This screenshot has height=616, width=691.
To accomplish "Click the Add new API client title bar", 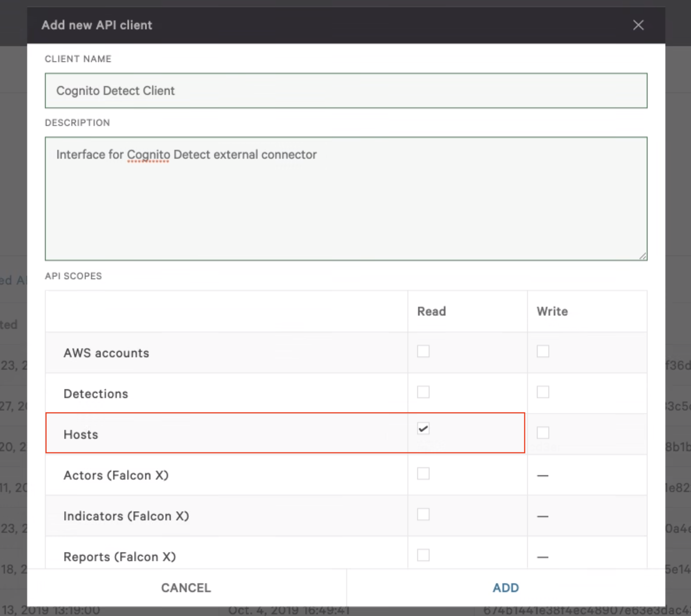I will tap(97, 25).
